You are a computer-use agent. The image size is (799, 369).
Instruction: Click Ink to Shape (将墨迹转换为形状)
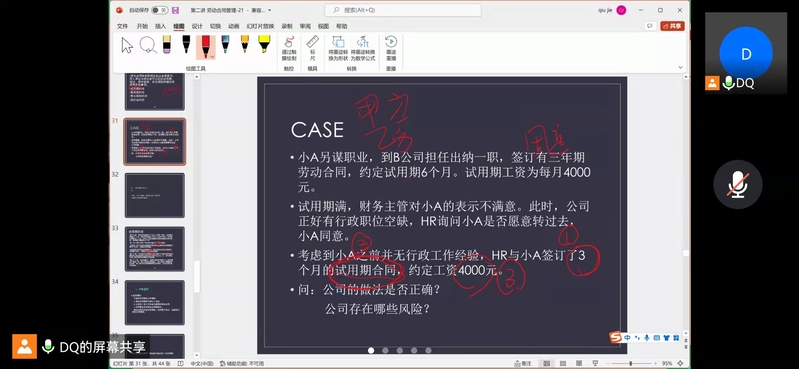click(338, 48)
